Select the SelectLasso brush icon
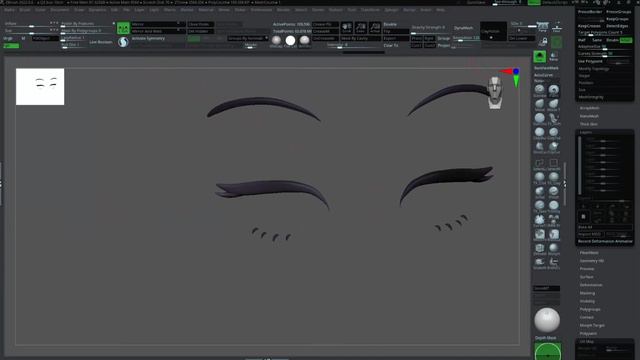This screenshot has height=360, width=640. 540,164
